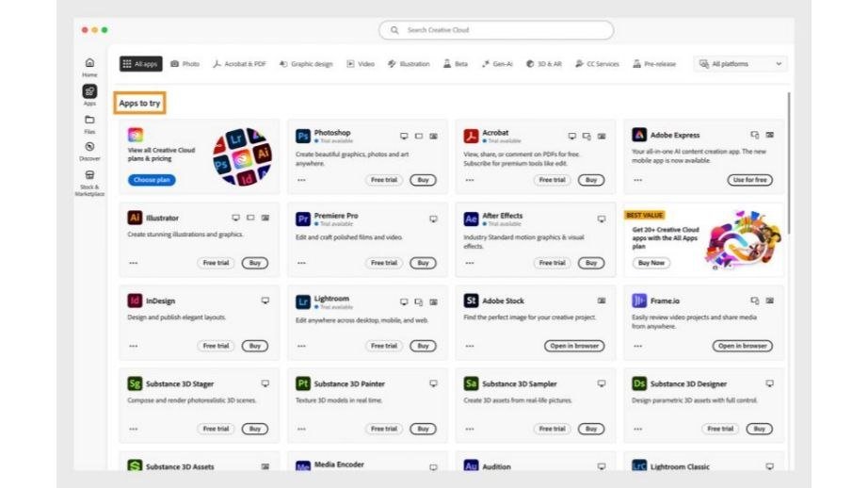Switch to the Graphic design tab

306,64
